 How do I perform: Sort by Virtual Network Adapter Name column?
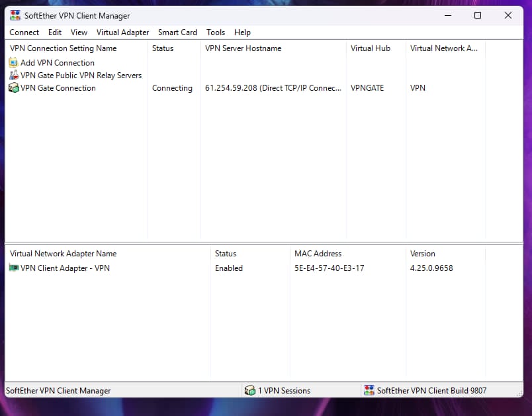(x=108, y=253)
